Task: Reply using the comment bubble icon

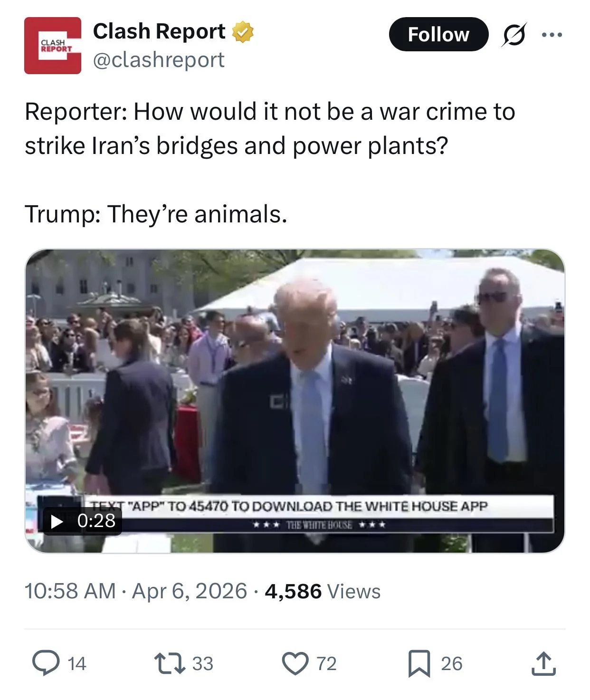Action: click(x=45, y=663)
